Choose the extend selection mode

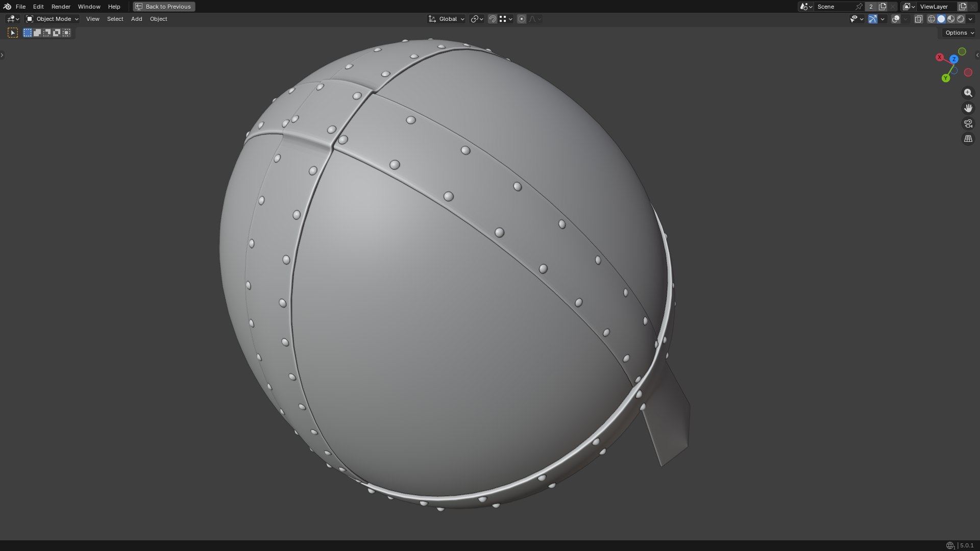[x=37, y=33]
